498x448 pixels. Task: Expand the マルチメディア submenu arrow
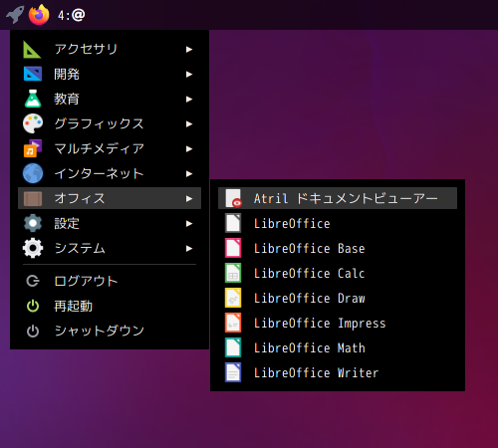tap(189, 148)
